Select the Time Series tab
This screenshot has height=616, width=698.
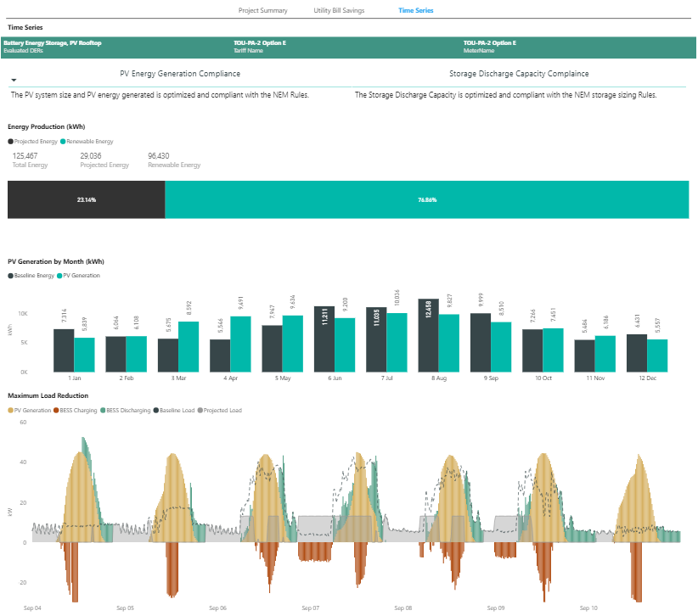415,10
